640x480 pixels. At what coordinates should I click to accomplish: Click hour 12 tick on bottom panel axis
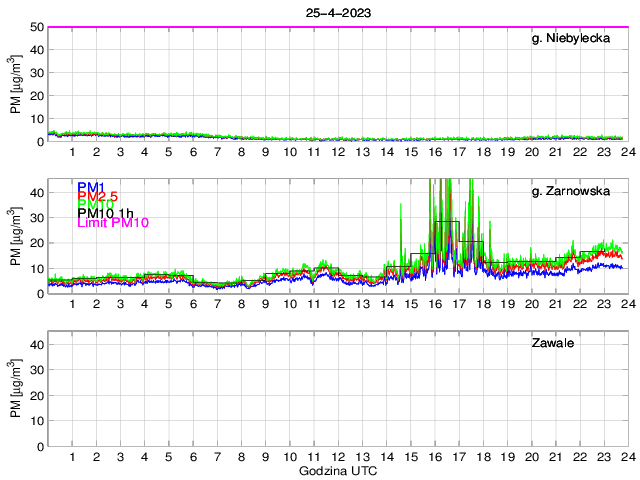click(x=338, y=457)
